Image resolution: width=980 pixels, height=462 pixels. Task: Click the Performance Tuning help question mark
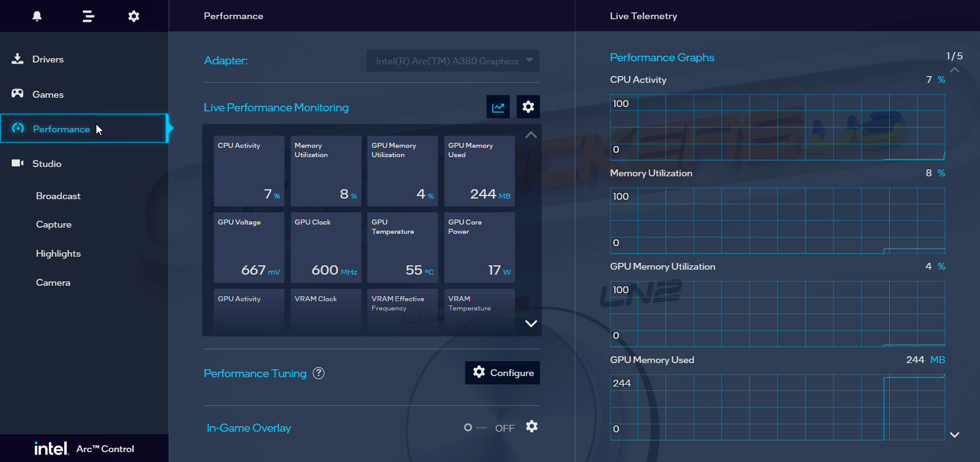click(319, 373)
